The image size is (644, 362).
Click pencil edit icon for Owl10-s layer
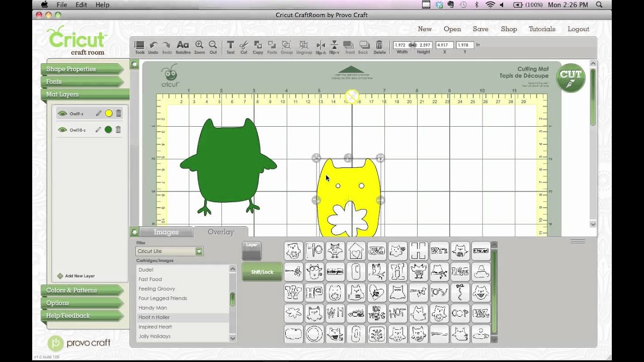99,130
